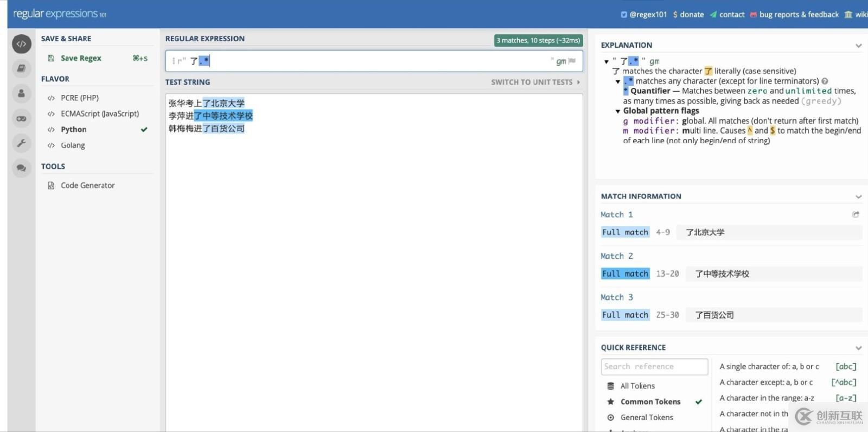Click match text 了百货公司 in Match 3

(714, 315)
